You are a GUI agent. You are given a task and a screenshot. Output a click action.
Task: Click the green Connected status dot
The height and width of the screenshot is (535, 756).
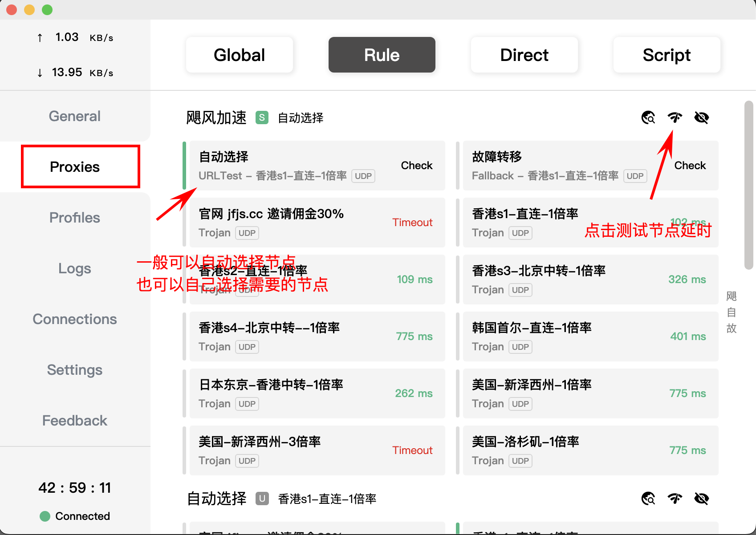point(45,516)
